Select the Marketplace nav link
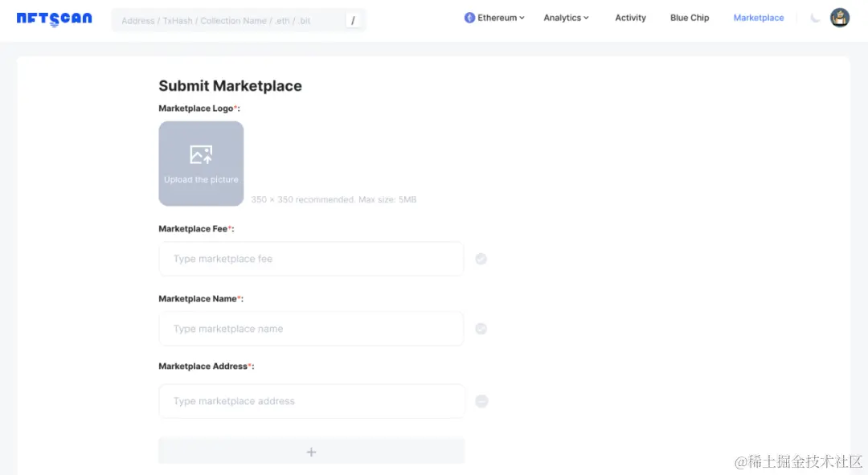Screen dimensions: 868x475 [x=758, y=18]
